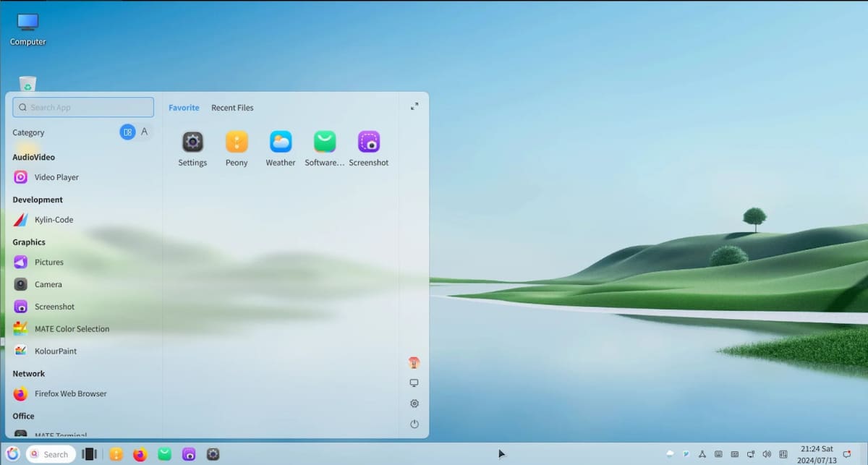
Task: Open Software Store in favorites grid
Action: (x=325, y=142)
